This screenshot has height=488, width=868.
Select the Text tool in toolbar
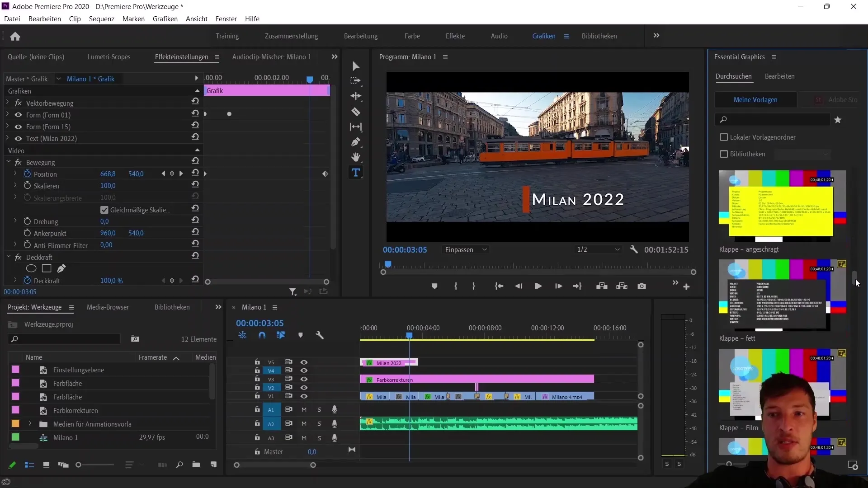tap(356, 173)
